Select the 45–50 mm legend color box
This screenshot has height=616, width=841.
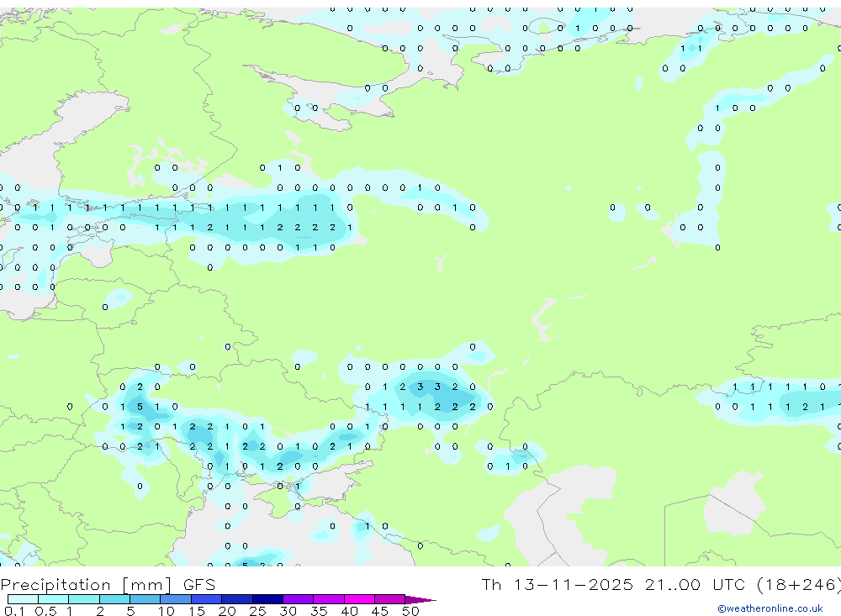[x=390, y=599]
